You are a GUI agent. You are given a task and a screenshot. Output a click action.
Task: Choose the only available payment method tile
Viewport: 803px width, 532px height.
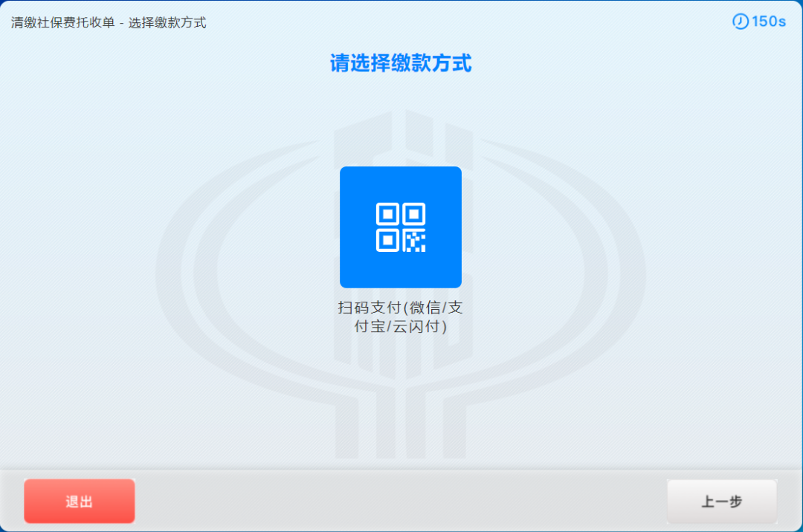401,227
